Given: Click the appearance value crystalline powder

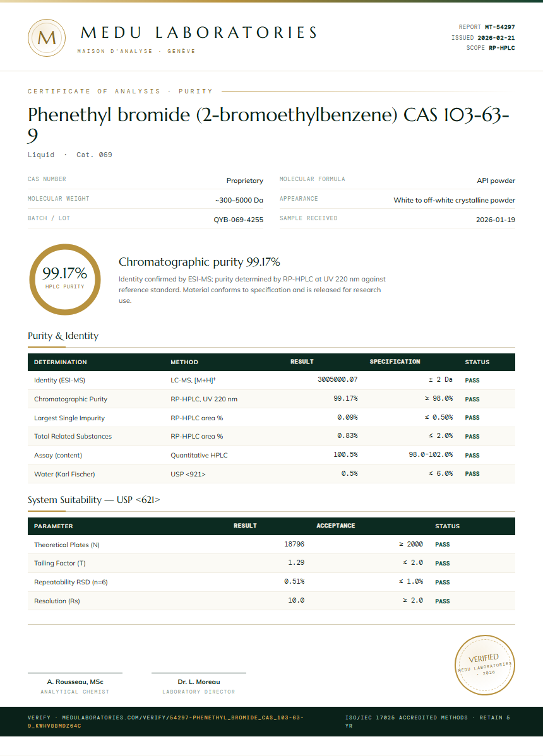Looking at the screenshot, I should tap(454, 200).
